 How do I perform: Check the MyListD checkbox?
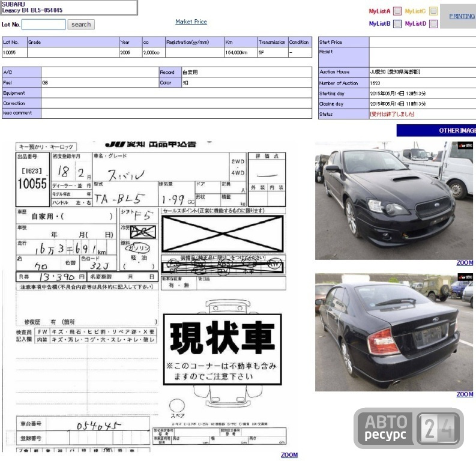[x=433, y=23]
